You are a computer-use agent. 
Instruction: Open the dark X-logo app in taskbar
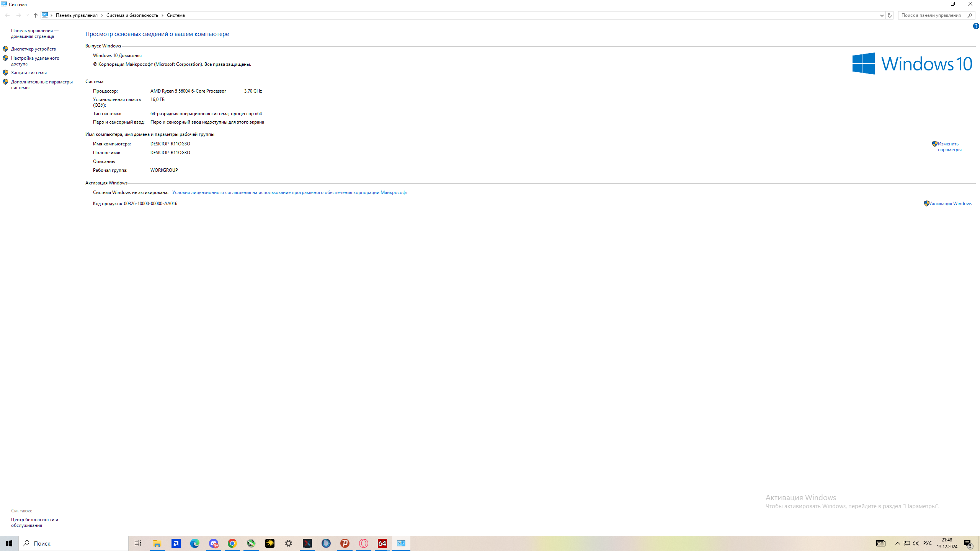[x=307, y=543]
